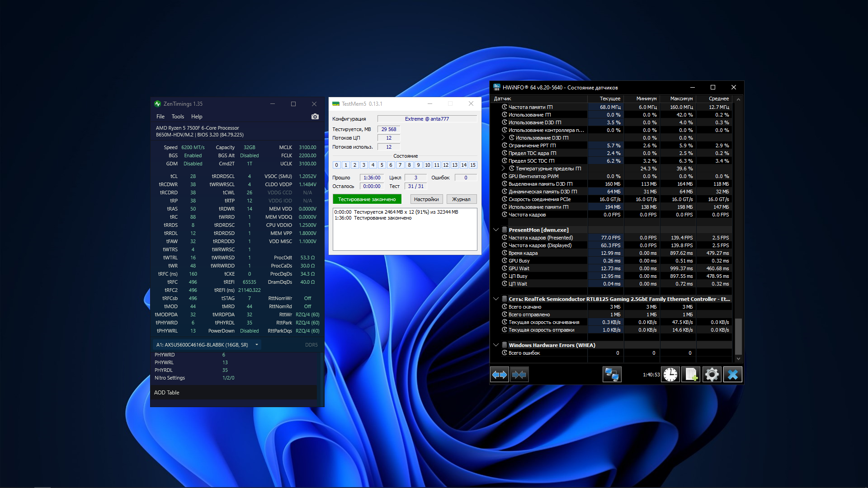Viewport: 868px width, 488px height.
Task: Open HWiNFO remote network monitoring icon
Action: (x=612, y=375)
